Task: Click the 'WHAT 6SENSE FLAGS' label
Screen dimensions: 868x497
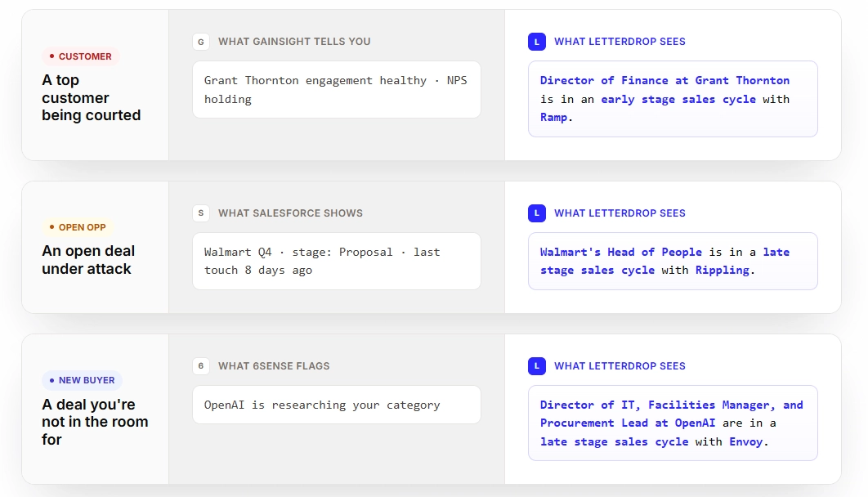Action: point(274,366)
